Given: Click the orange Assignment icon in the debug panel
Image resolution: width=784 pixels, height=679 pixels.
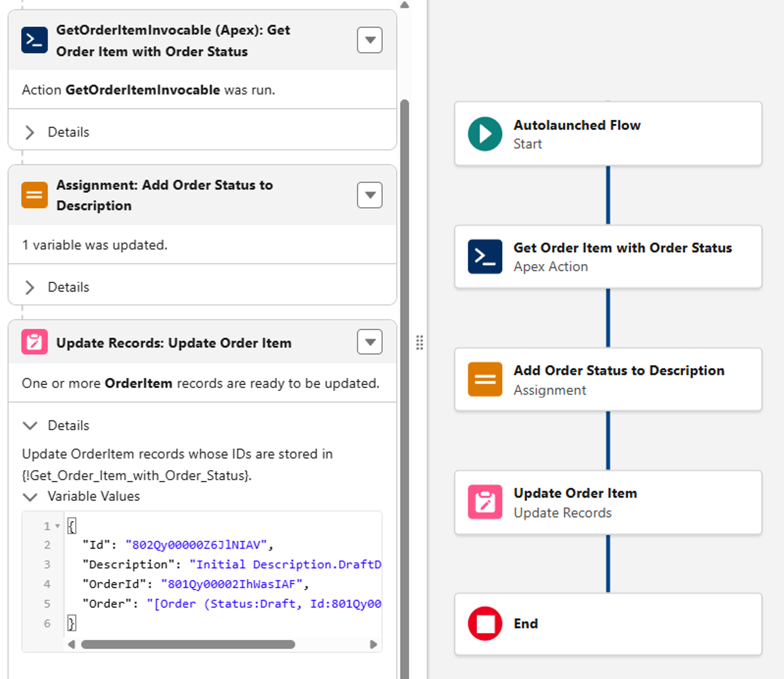Looking at the screenshot, I should coord(35,195).
